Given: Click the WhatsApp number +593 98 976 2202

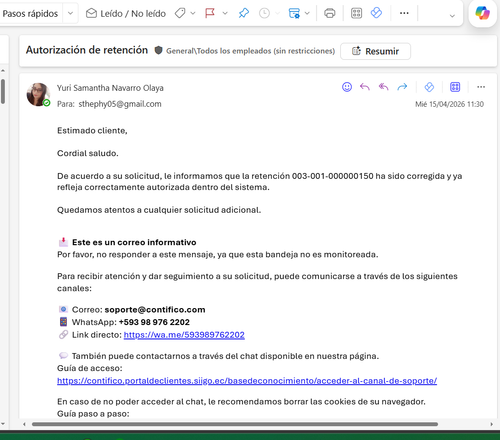Looking at the screenshot, I should (154, 322).
